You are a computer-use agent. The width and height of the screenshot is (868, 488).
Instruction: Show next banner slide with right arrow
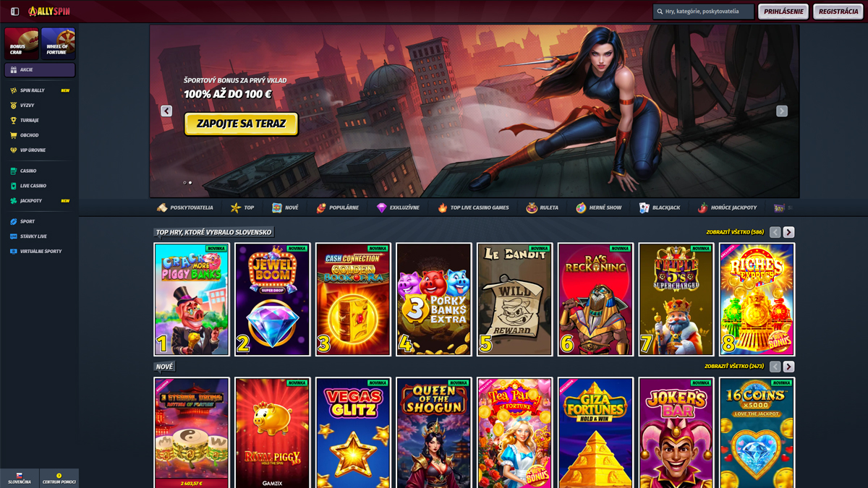(x=782, y=111)
